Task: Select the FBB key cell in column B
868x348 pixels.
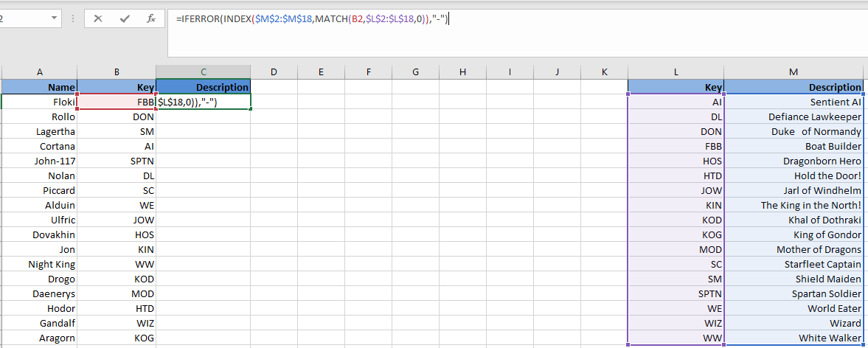Action: tap(117, 102)
